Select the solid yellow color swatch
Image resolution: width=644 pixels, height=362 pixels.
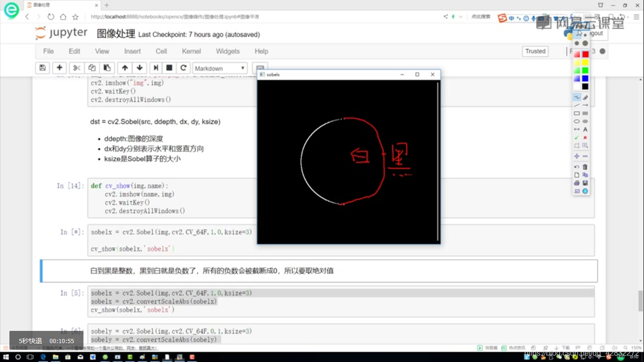585,62
